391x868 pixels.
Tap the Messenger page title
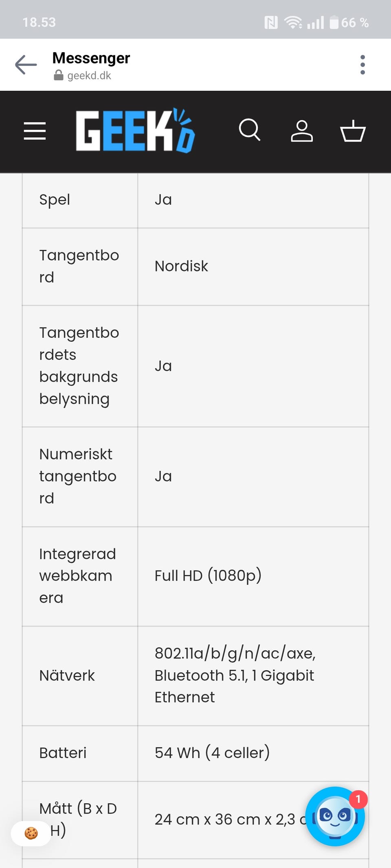tap(91, 58)
